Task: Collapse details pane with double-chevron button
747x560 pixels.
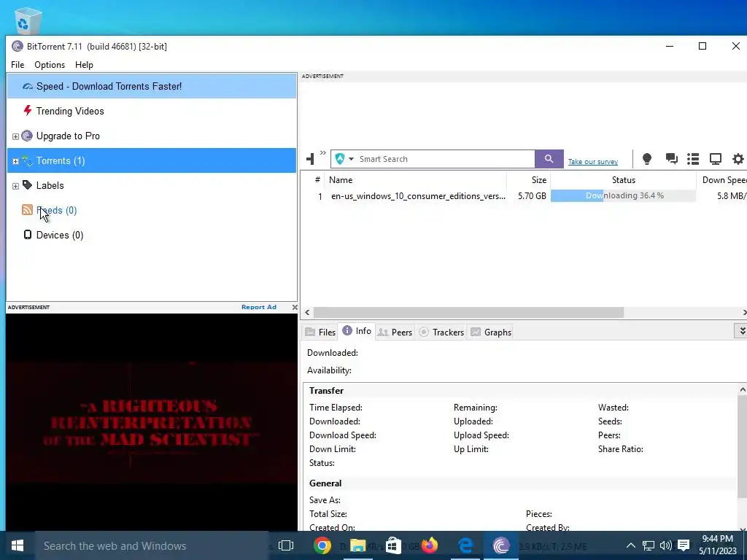Action: point(741,331)
